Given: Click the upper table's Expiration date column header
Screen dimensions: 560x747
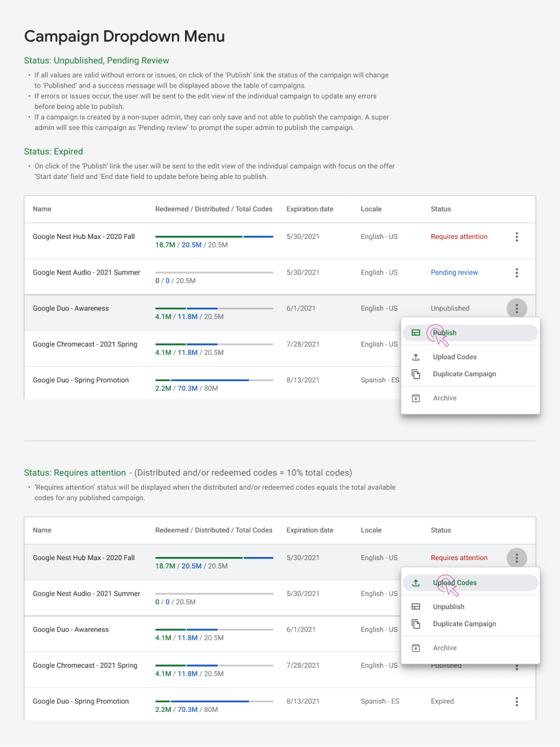Looking at the screenshot, I should coord(310,209).
